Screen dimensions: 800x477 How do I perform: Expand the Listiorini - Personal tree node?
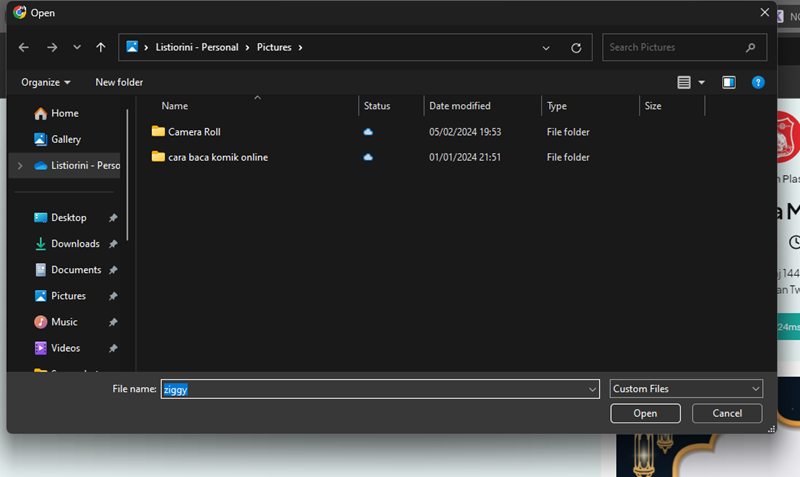coord(19,166)
